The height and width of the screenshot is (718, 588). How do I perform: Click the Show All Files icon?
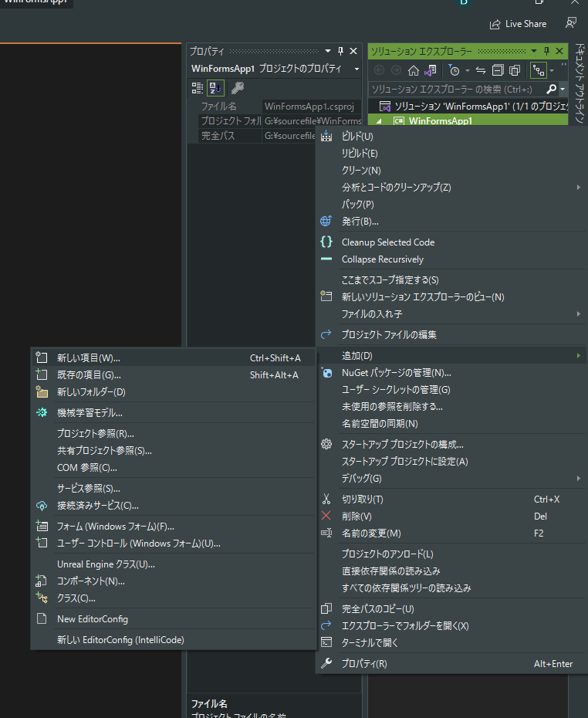[x=515, y=70]
